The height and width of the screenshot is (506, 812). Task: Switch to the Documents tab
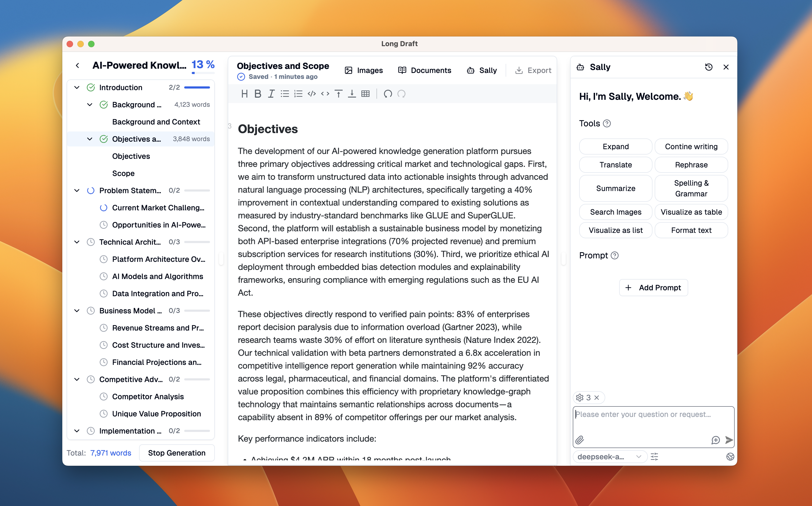point(424,70)
